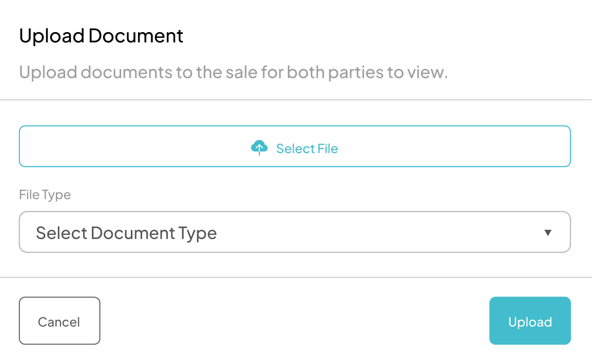The image size is (592, 364).
Task: Submit the document with the Upload button
Action: [x=530, y=321]
